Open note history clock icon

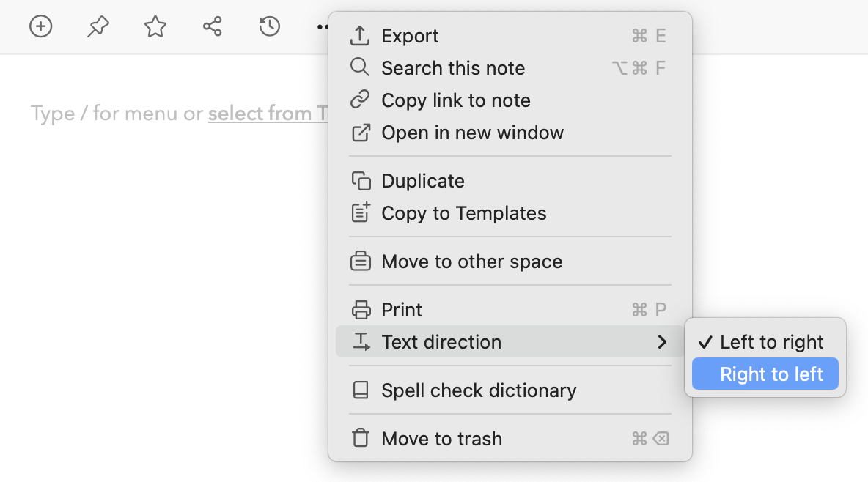(270, 27)
